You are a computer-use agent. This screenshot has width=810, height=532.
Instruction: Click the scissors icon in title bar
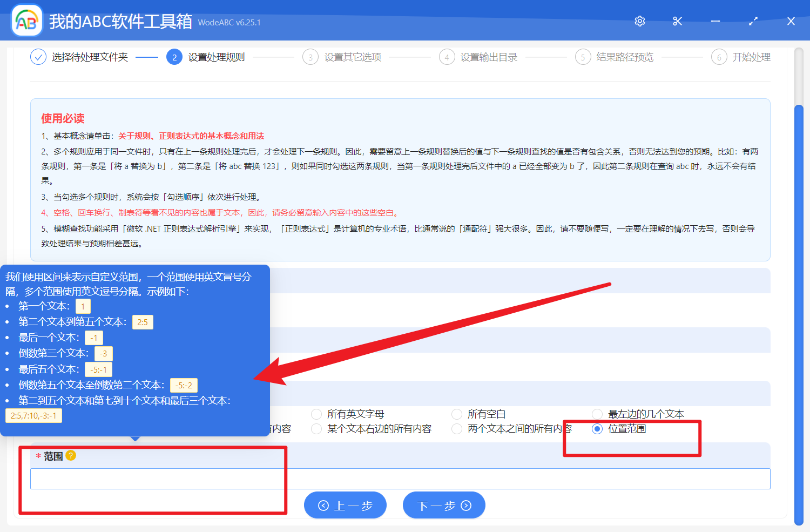(x=678, y=21)
